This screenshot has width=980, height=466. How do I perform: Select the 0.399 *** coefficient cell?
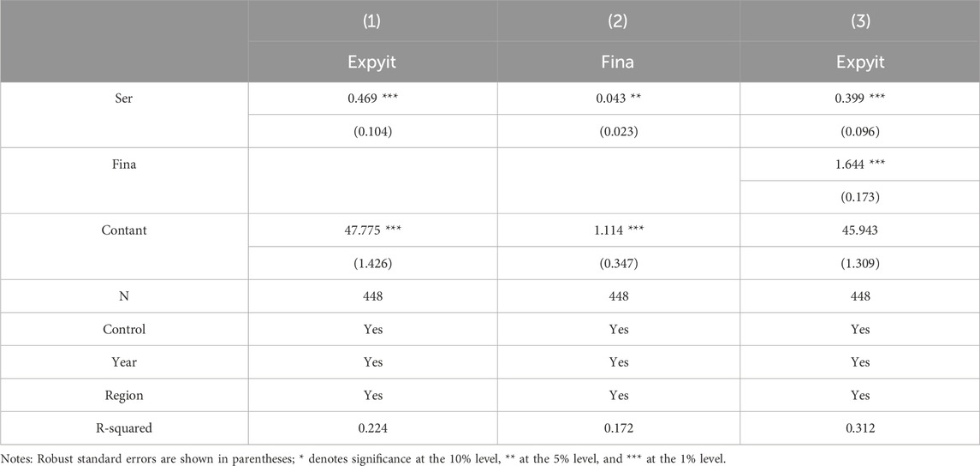860,99
